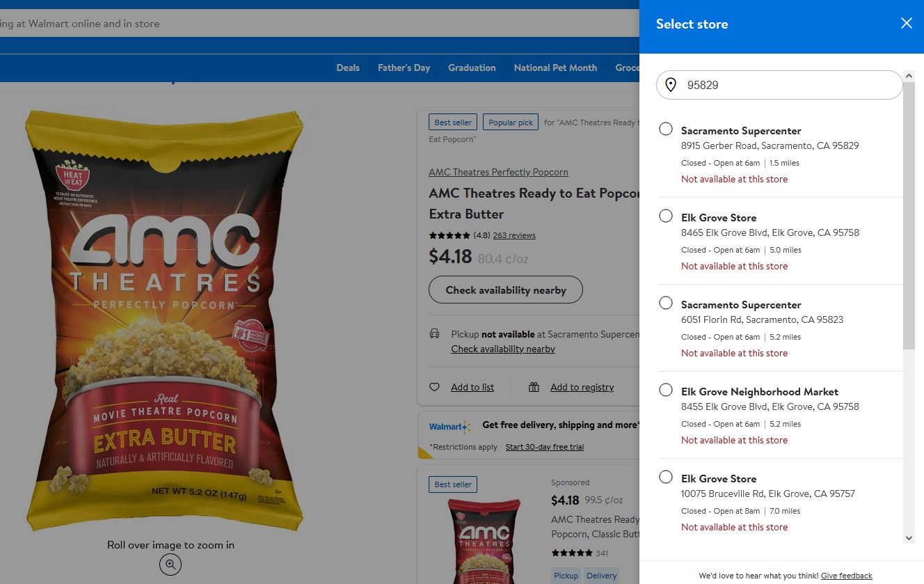Open the Deals menu item
Screen dimensions: 924x584
348,68
